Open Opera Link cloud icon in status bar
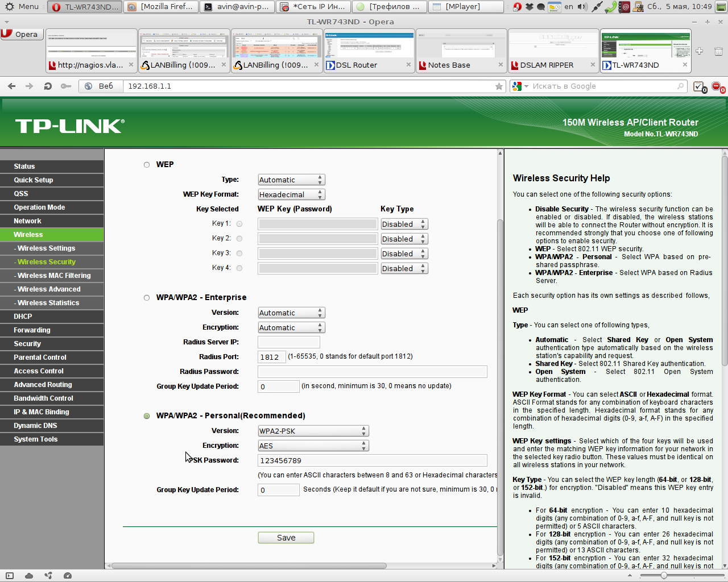This screenshot has height=582, width=728. click(x=29, y=576)
